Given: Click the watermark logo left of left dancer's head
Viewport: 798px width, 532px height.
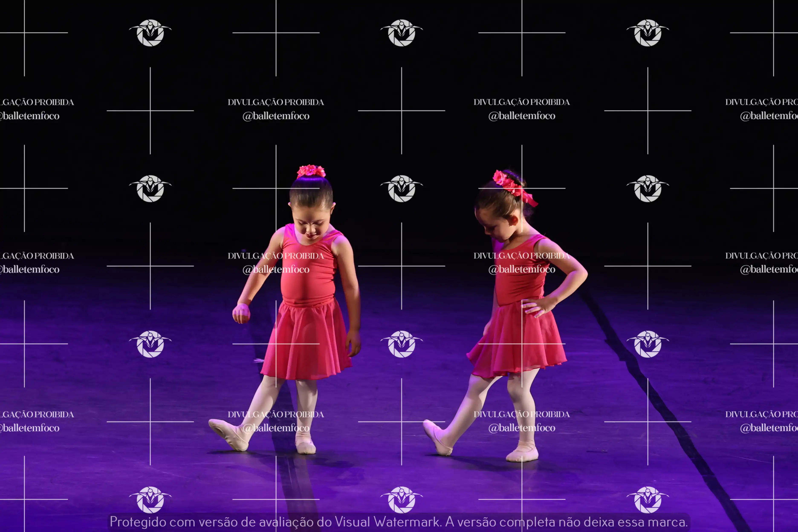Looking at the screenshot, I should click(150, 189).
